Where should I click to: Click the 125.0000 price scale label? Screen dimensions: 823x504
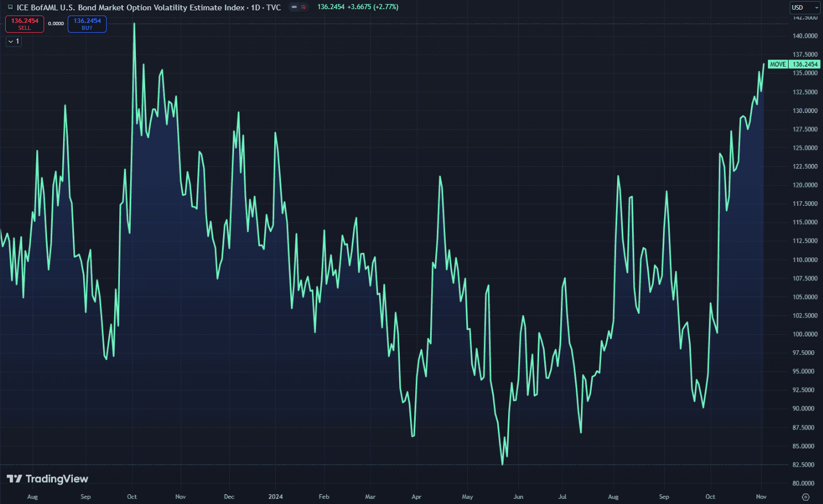coord(805,148)
